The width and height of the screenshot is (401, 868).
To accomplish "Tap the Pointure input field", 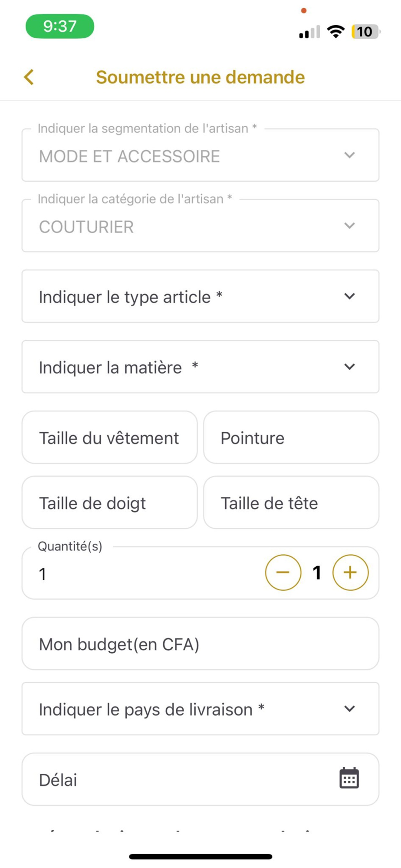I will point(291,437).
